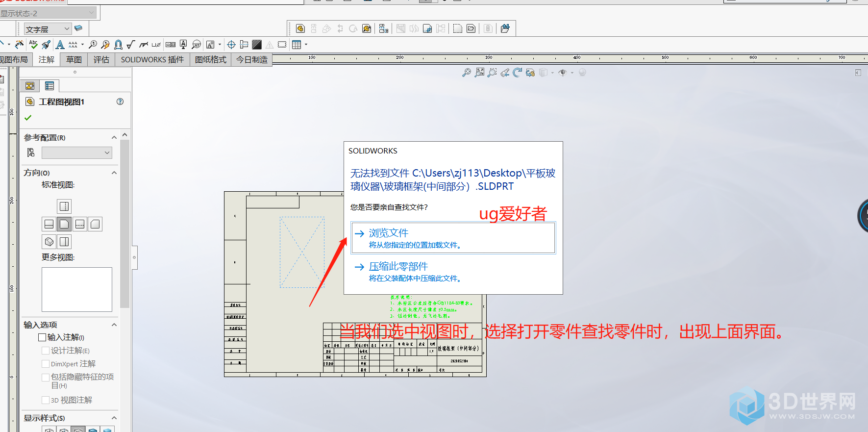Viewport: 868px width, 432px height.
Task: Open help for 工程图视图1
Action: (120, 102)
